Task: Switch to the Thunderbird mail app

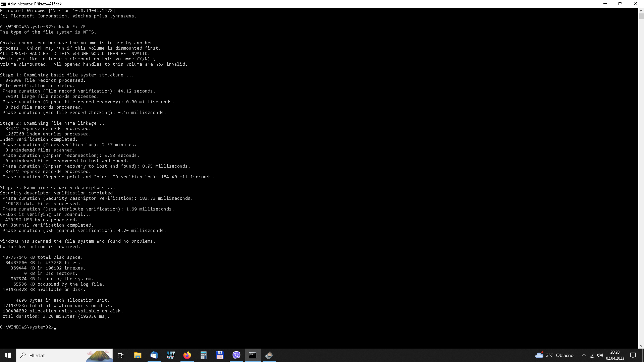Action: click(x=154, y=355)
